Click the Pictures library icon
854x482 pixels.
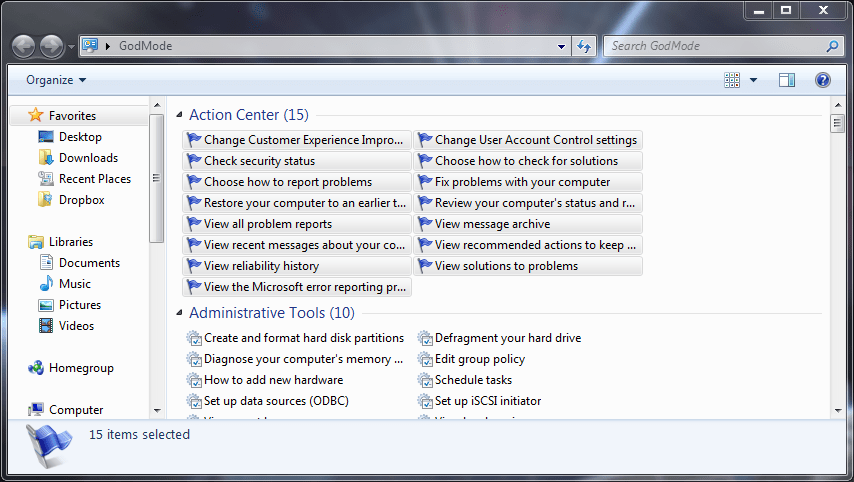[x=46, y=305]
